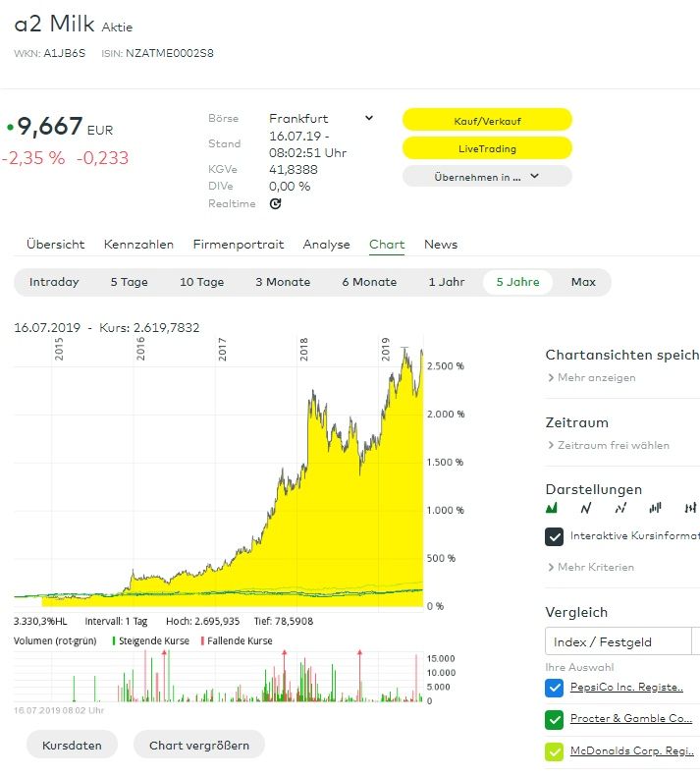
Task: Click the volume bar chart
Action: pyautogui.click(x=219, y=677)
